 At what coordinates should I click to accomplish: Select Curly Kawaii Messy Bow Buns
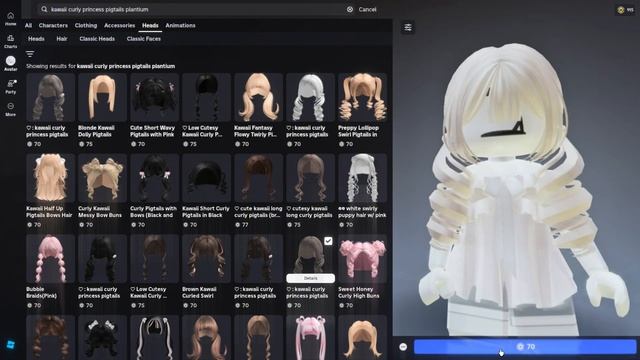coord(102,178)
